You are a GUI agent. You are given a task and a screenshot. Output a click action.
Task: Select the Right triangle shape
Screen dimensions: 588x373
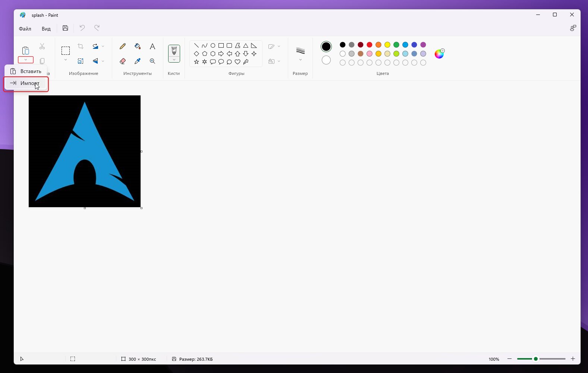[x=254, y=45]
